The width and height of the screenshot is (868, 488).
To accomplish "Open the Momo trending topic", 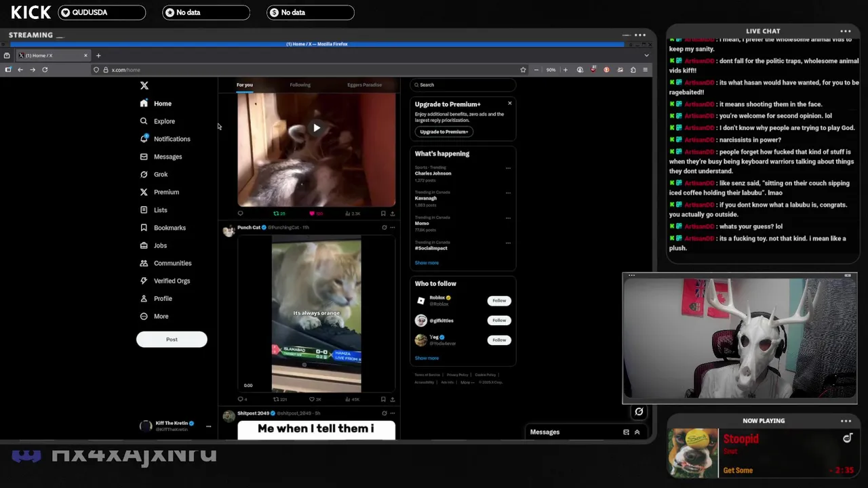I will coord(422,223).
